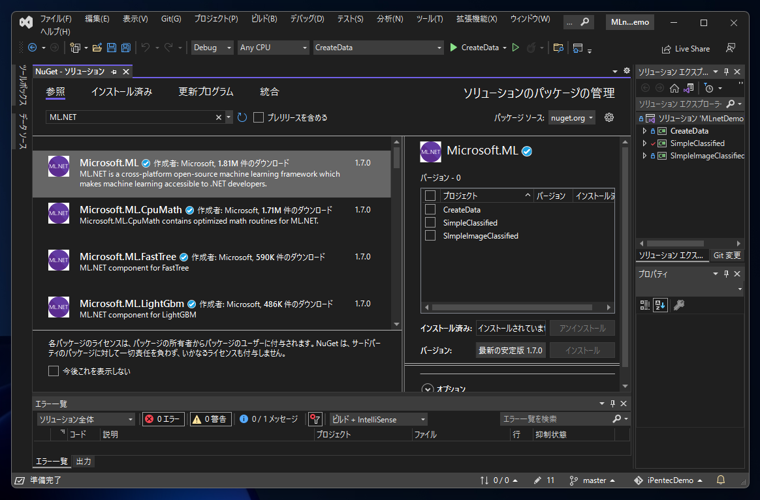Check the CreateData project checkbox
760x500 pixels.
click(x=430, y=209)
